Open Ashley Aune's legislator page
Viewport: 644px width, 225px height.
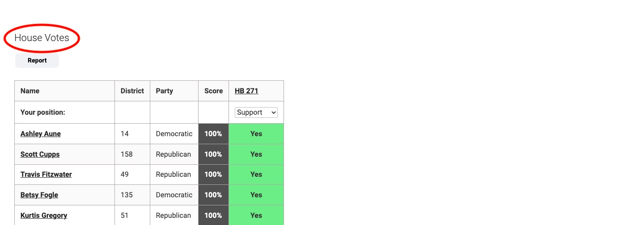coord(41,134)
